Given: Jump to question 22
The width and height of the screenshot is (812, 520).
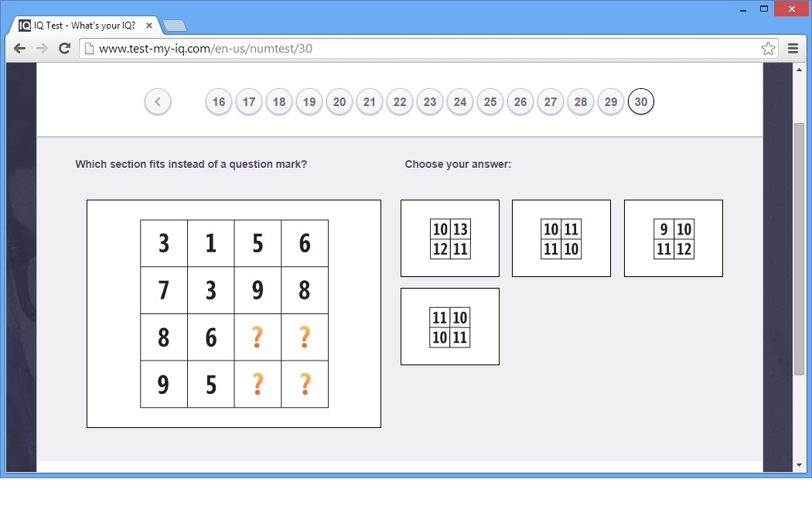Looking at the screenshot, I should [x=400, y=101].
